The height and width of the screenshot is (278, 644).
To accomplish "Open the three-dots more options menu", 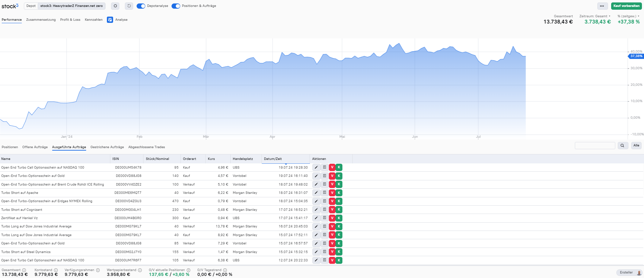I will (x=602, y=6).
